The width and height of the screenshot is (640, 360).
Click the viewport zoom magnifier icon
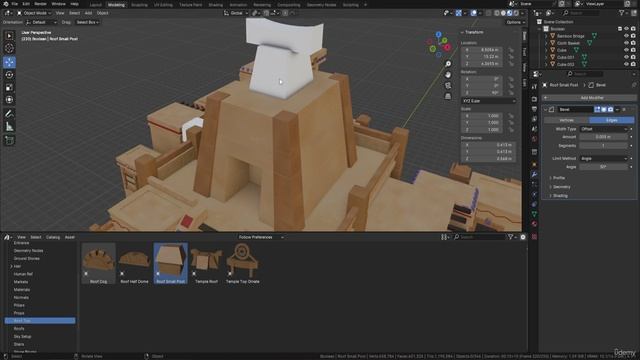click(448, 64)
